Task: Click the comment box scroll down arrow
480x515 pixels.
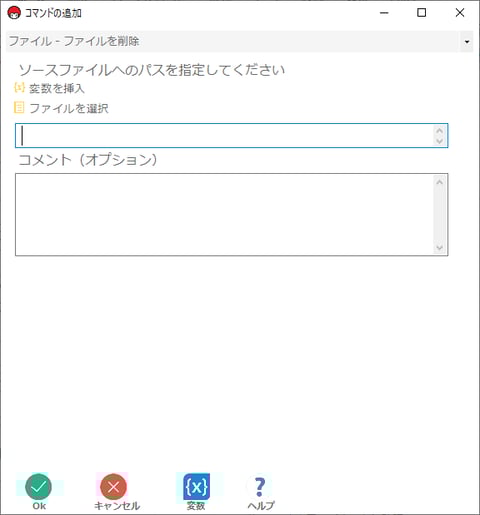Action: tap(440, 248)
